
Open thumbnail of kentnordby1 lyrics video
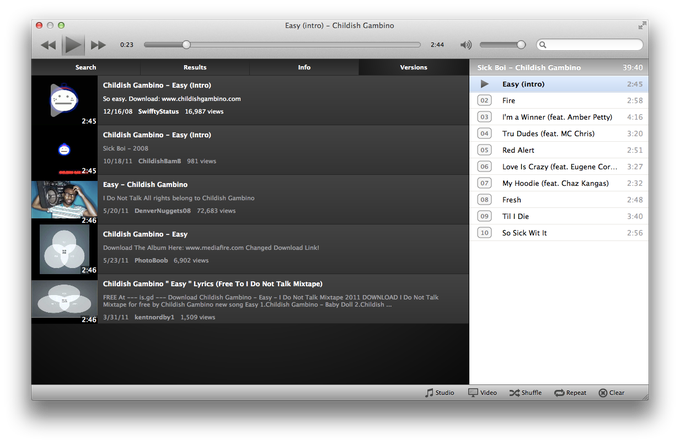click(x=65, y=299)
